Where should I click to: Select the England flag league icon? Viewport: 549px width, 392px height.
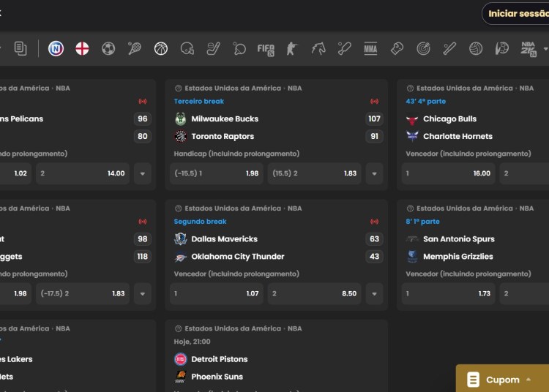[83, 49]
